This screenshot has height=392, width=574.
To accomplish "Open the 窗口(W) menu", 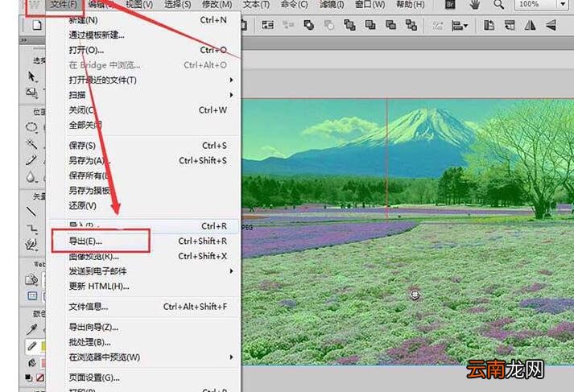I will point(370,4).
